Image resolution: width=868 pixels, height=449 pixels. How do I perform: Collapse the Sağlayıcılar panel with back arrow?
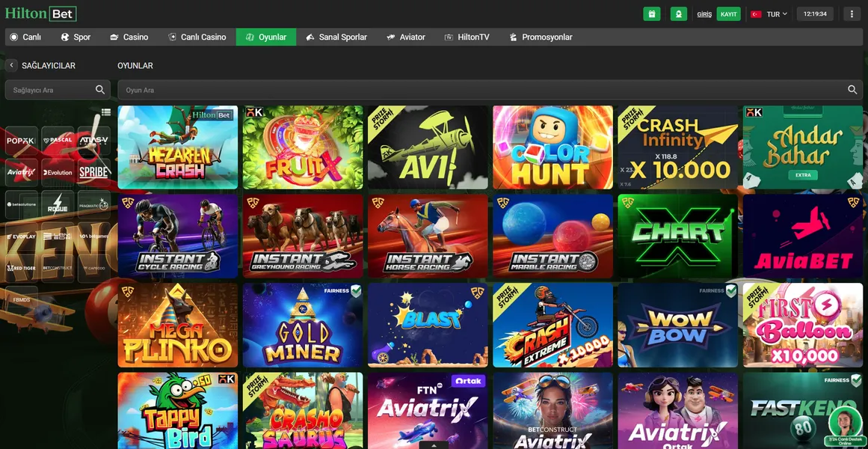tap(11, 66)
